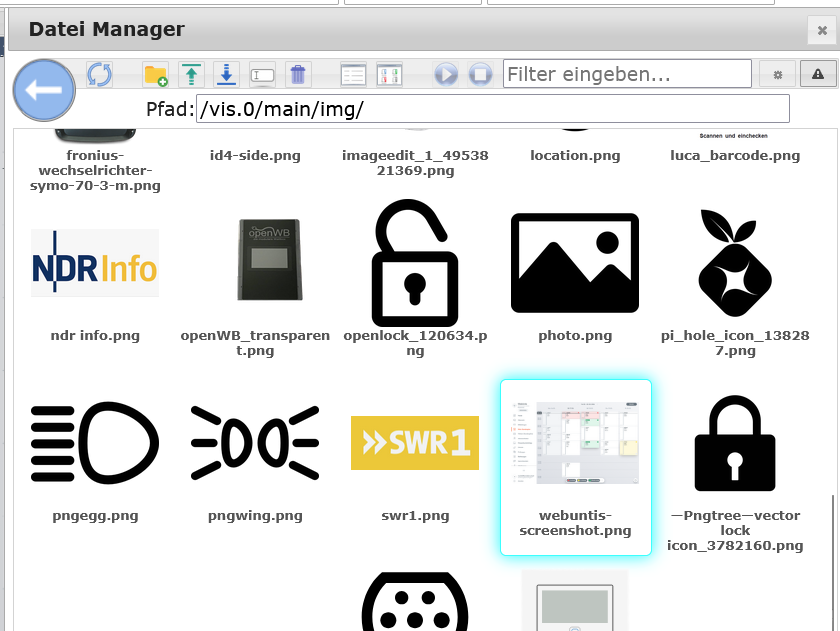This screenshot has width=840, height=631.
Task: Download the selected file
Action: tap(227, 74)
